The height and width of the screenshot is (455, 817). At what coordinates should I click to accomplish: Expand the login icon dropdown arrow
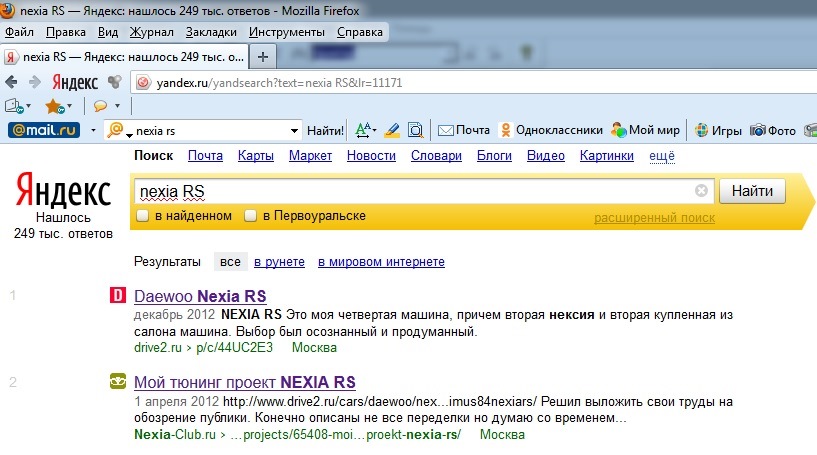pyautogui.click(x=29, y=106)
